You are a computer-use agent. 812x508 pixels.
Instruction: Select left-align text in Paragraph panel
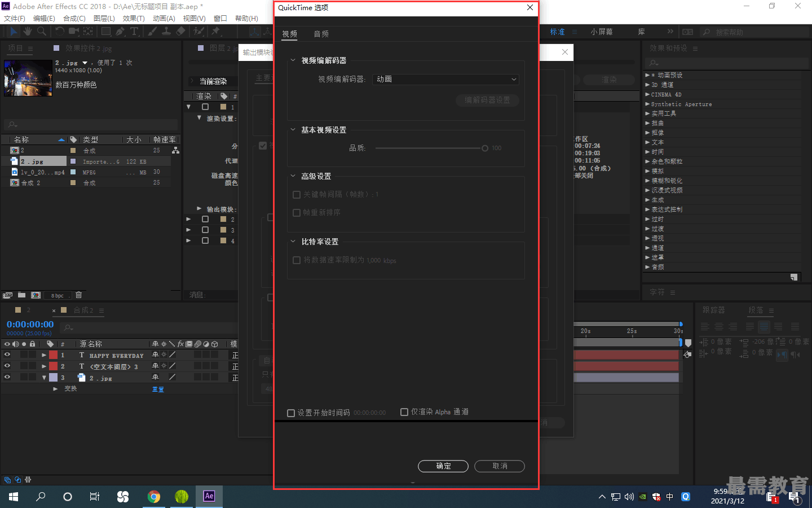pos(705,327)
